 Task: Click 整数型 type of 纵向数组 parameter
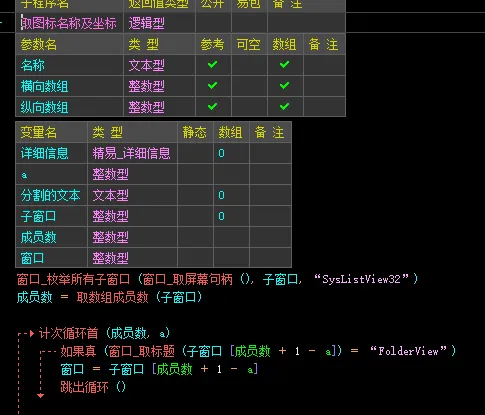147,107
